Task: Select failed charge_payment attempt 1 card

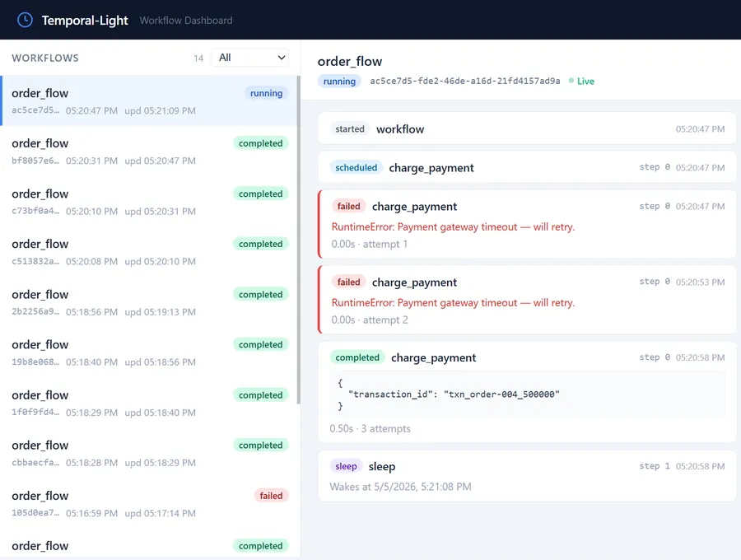Action: click(527, 225)
